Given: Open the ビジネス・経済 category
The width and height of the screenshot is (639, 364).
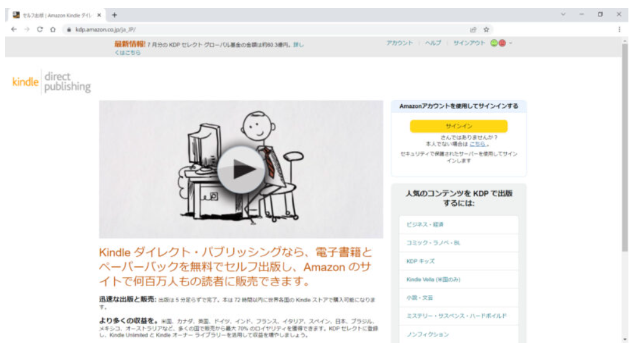Looking at the screenshot, I should click(x=458, y=224).
